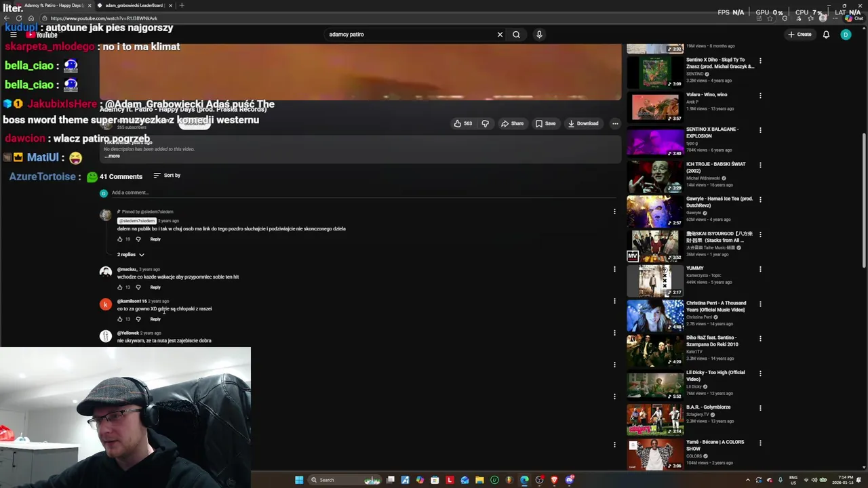868x488 pixels.
Task: Open Microsoft Edge from the taskbar
Action: (x=524, y=480)
